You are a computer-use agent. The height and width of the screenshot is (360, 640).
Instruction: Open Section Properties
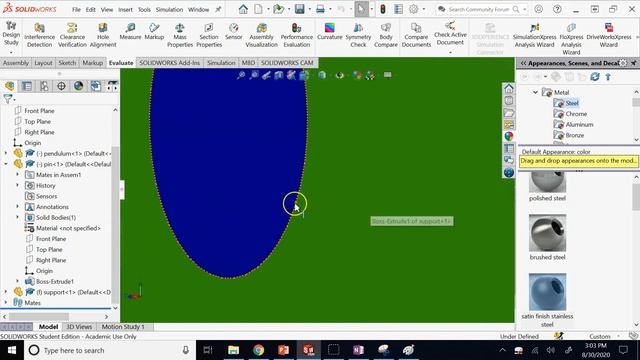tap(209, 35)
